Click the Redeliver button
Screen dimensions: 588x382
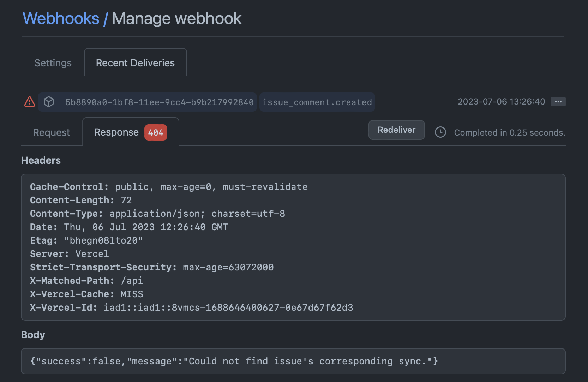396,130
